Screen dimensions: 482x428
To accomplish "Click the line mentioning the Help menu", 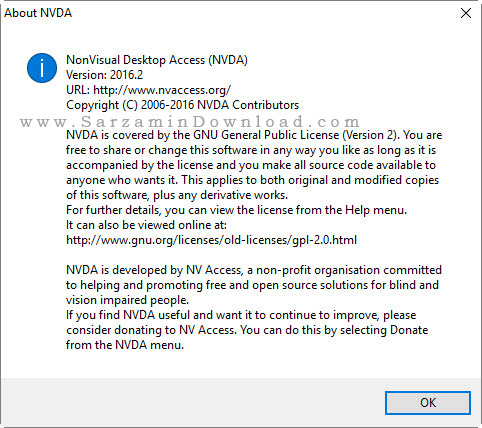I will click(236, 210).
